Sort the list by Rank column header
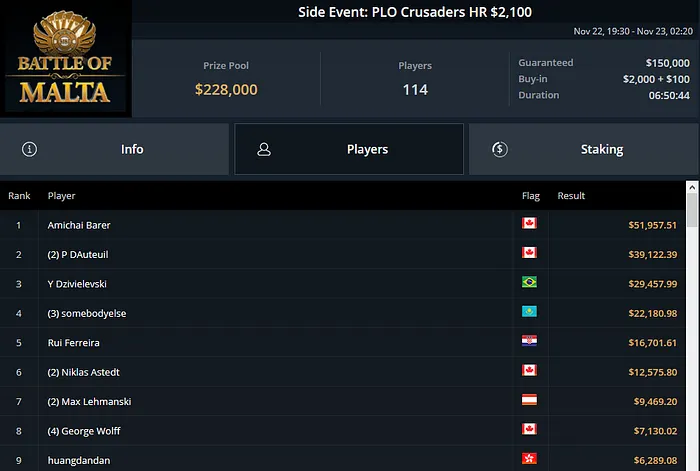 click(x=19, y=196)
